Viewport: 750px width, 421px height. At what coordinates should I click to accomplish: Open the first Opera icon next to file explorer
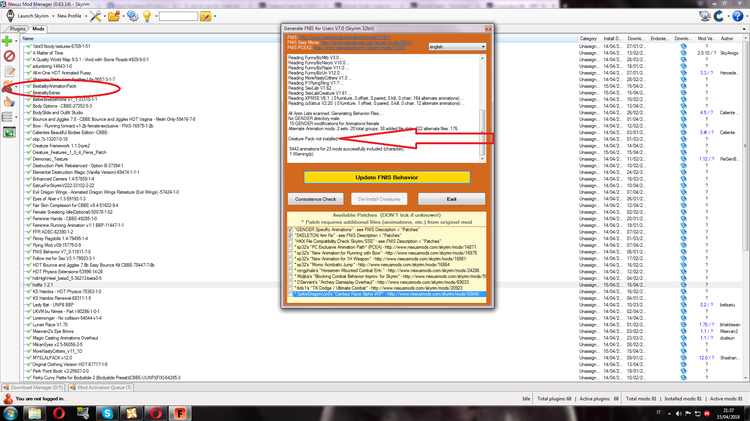(59, 413)
